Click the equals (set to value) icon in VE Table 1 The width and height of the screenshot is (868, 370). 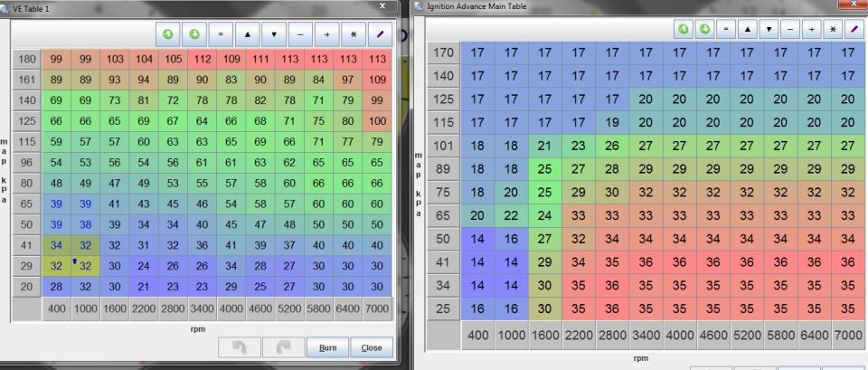click(x=221, y=34)
